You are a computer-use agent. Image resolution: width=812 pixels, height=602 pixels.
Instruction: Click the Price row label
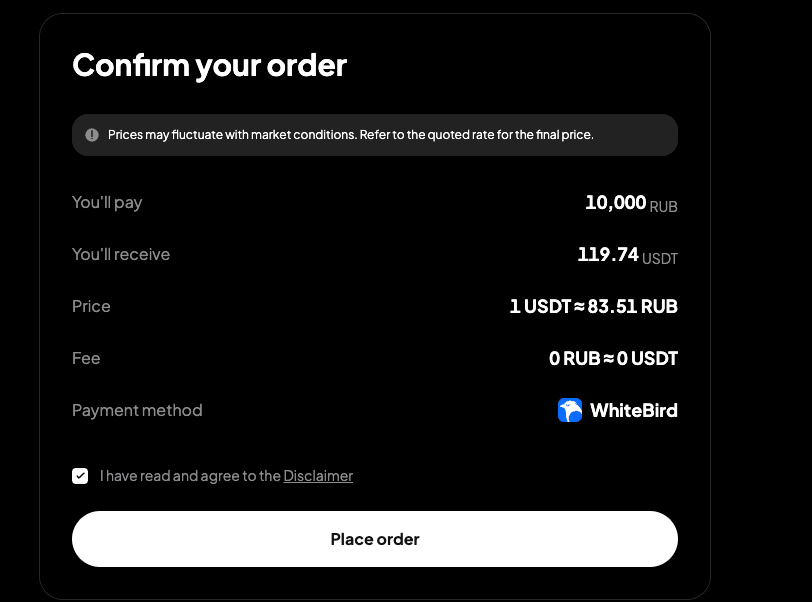(x=91, y=307)
